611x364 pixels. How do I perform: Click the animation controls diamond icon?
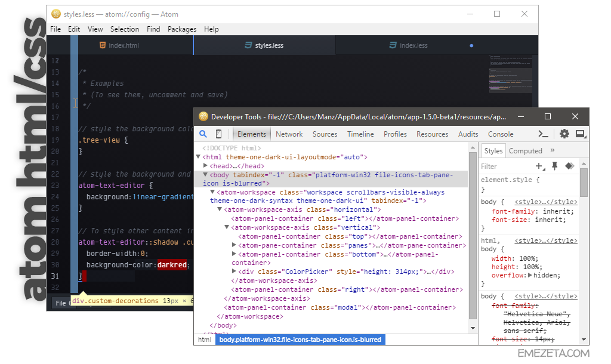coord(570,166)
